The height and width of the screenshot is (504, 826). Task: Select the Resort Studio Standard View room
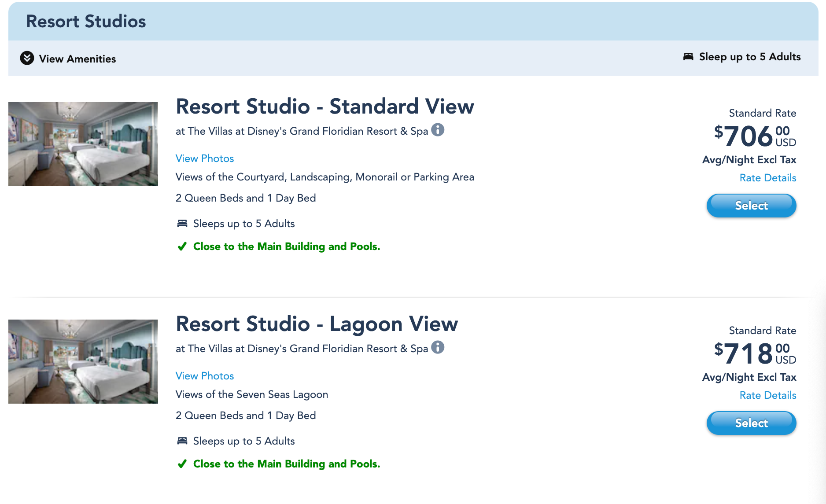(x=751, y=206)
